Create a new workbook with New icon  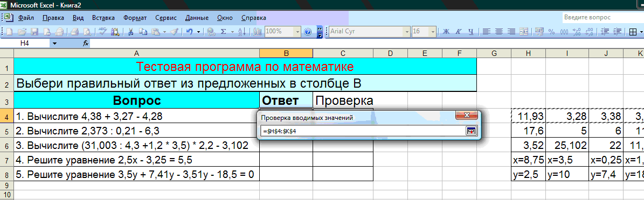pos(9,32)
